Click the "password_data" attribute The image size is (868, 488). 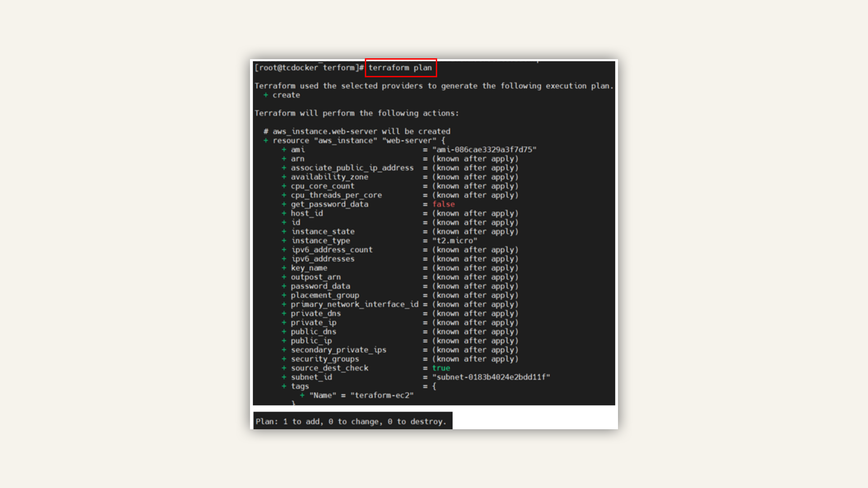pyautogui.click(x=321, y=286)
